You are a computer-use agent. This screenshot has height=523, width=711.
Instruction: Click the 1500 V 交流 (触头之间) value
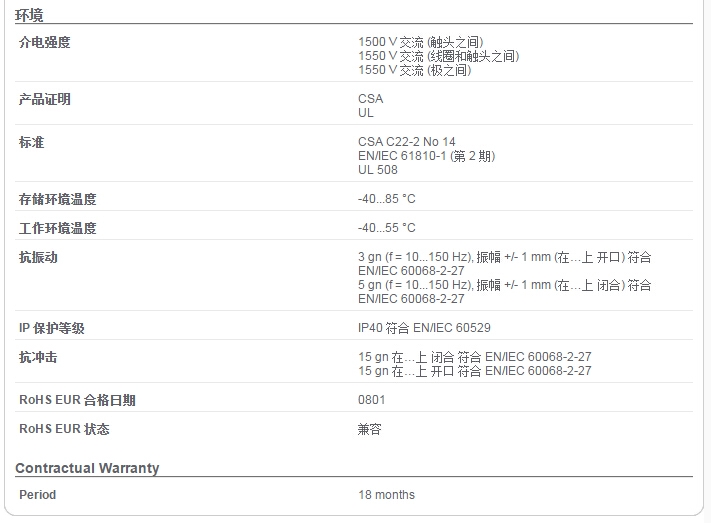click(420, 42)
